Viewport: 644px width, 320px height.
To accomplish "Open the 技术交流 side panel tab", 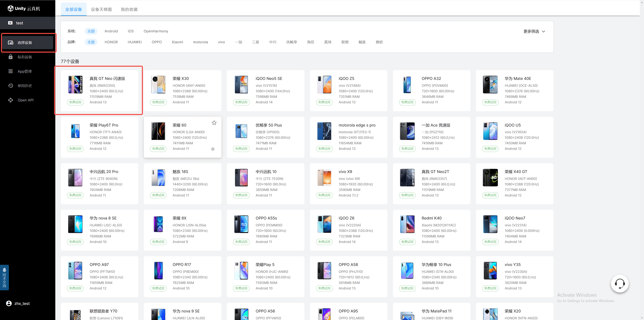I will point(4,278).
